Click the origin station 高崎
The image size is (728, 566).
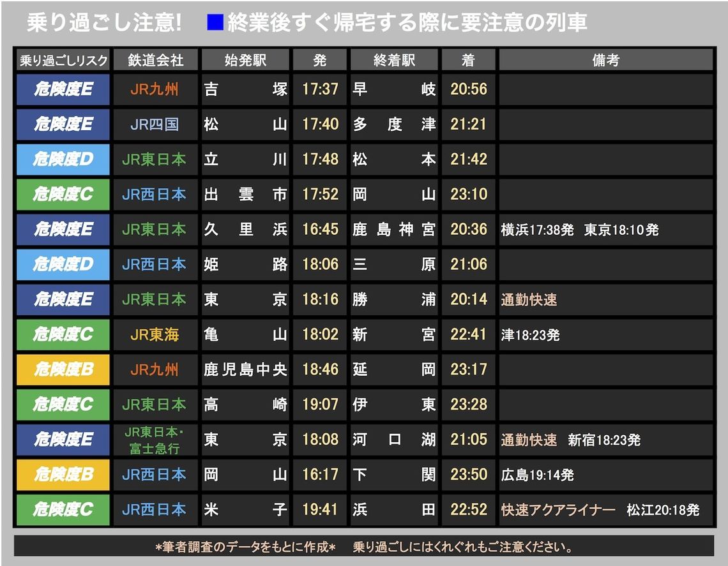(245, 405)
